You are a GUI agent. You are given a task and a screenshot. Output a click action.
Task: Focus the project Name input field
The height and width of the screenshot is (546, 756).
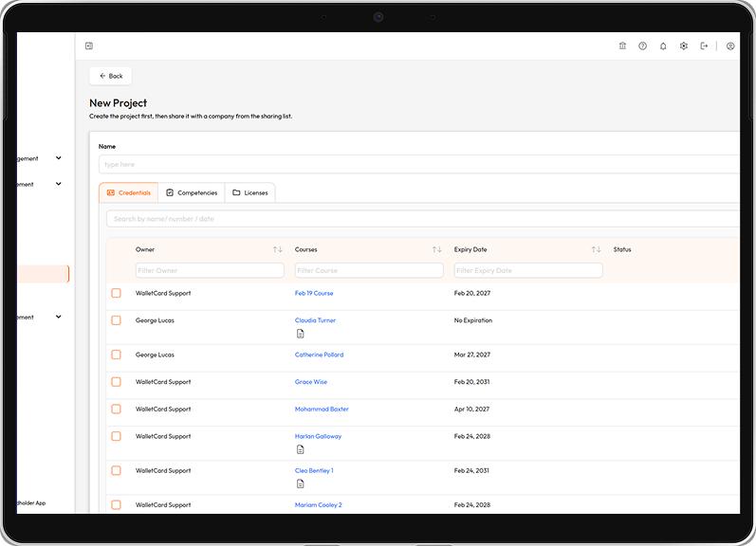tap(419, 164)
